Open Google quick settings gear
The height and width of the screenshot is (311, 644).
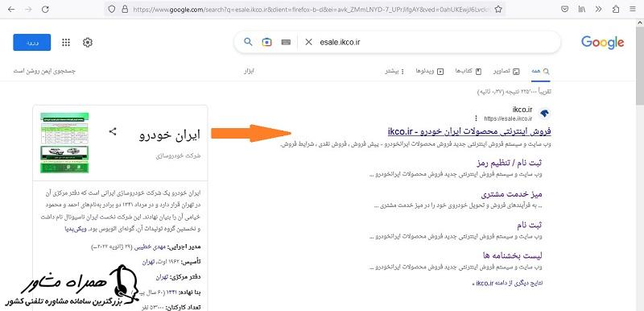88,43
